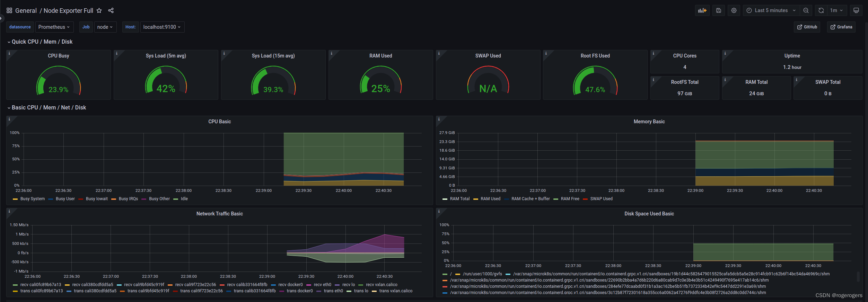The image size is (868, 302).
Task: Show info icon of Root FS Used panel
Action: coord(546,53)
